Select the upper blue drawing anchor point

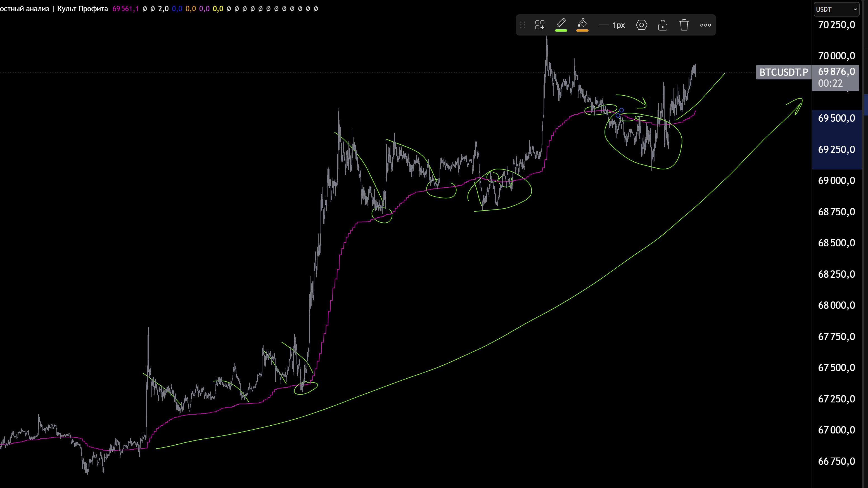click(621, 110)
